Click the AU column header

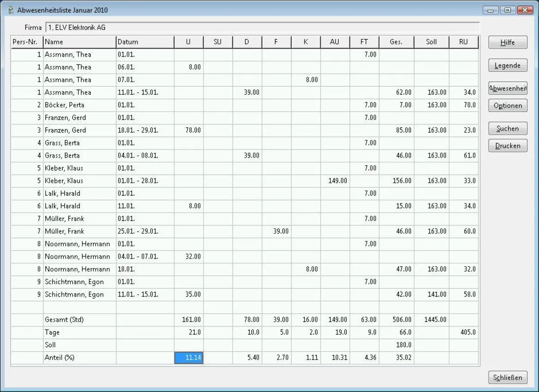pyautogui.click(x=335, y=42)
